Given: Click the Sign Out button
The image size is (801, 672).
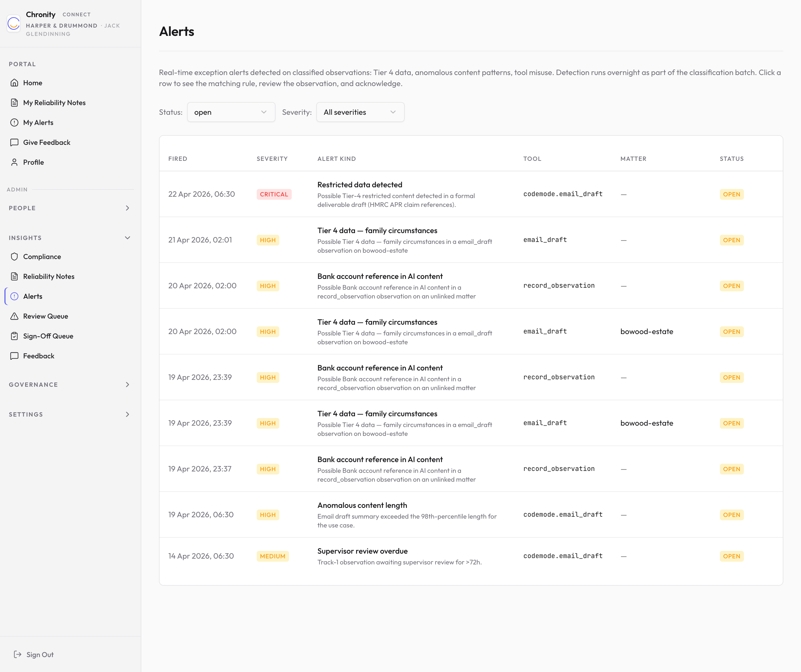Looking at the screenshot, I should coord(34,654).
